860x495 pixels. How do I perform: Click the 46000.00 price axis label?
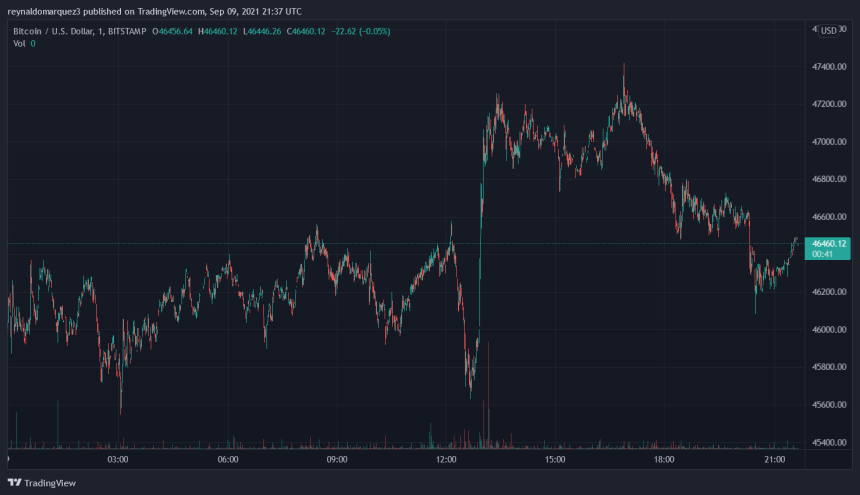point(830,330)
